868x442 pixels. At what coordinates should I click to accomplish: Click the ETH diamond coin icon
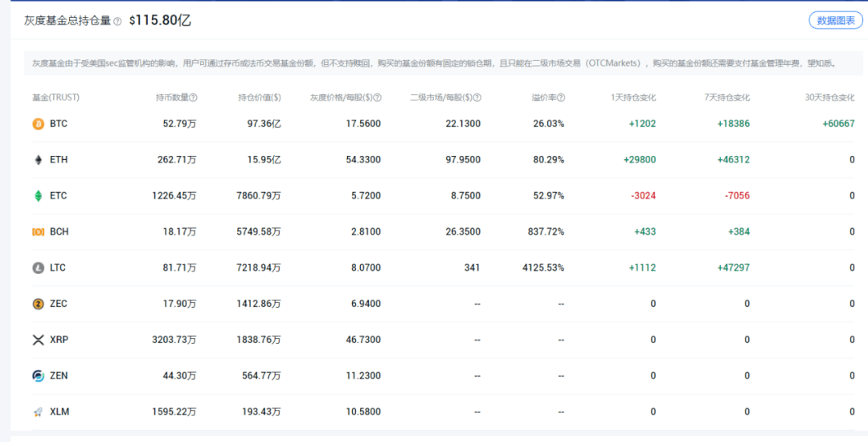(x=39, y=160)
